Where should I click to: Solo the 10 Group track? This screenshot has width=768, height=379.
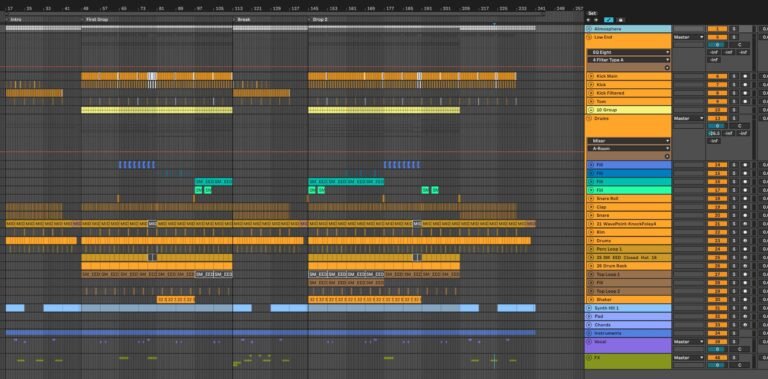pos(734,110)
